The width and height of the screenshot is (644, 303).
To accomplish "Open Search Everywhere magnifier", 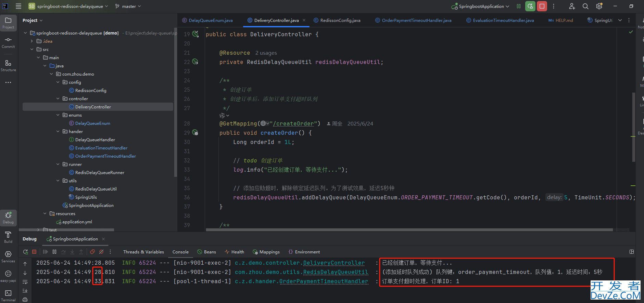I will tap(585, 6).
